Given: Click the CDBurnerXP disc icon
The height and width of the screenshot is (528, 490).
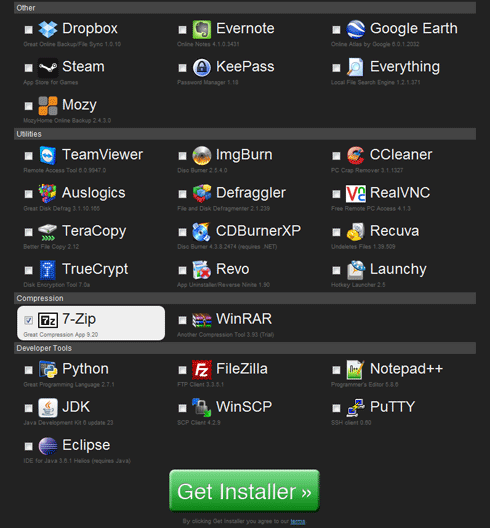Looking at the screenshot, I should [x=201, y=232].
